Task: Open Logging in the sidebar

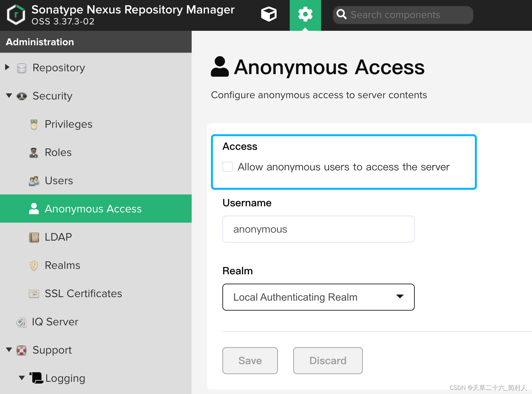Action: (x=65, y=378)
